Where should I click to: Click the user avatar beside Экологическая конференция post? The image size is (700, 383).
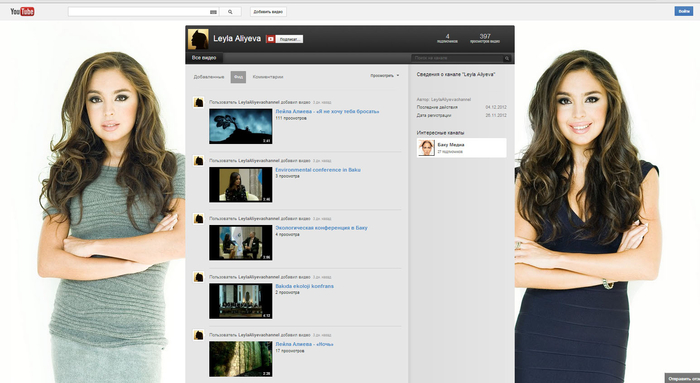(199, 218)
